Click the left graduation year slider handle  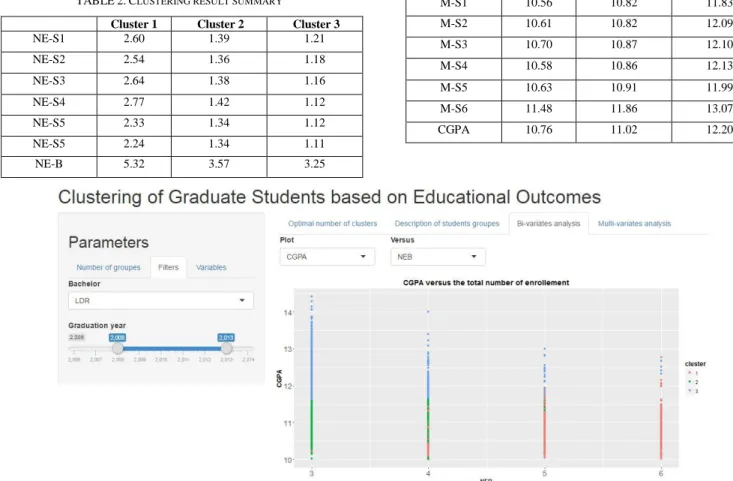(117, 348)
